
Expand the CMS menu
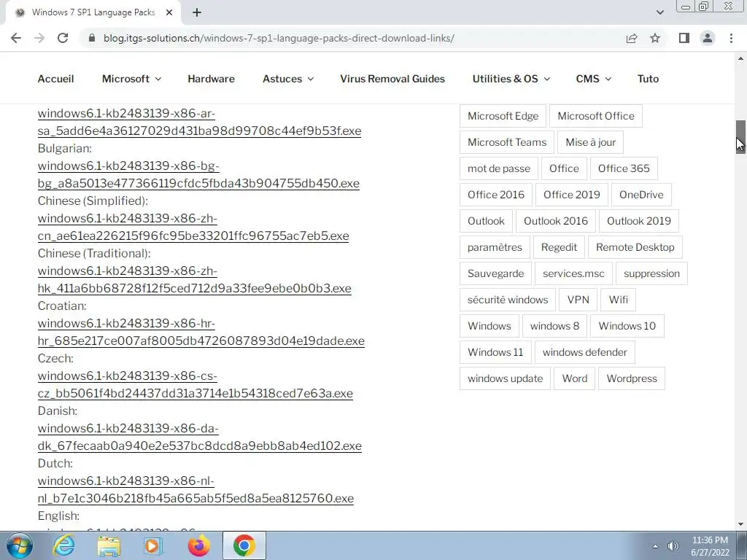pyautogui.click(x=593, y=79)
